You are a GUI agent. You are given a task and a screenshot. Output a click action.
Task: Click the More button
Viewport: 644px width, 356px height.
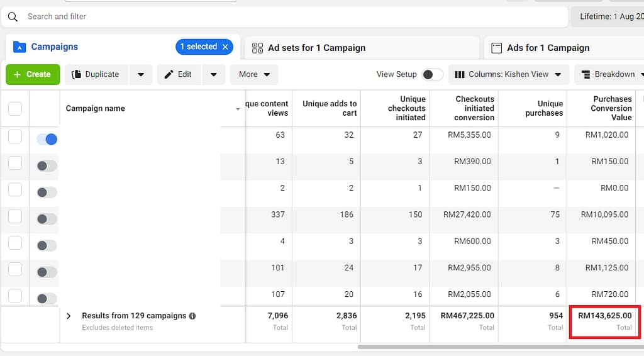(x=254, y=74)
